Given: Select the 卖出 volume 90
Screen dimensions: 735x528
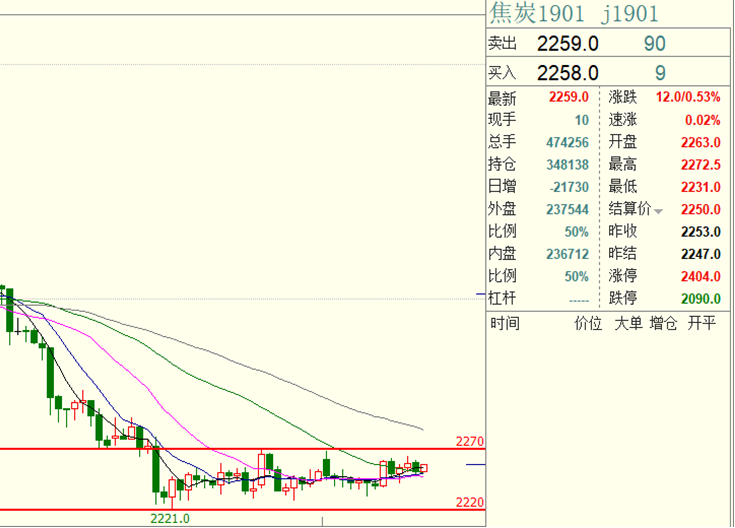Looking at the screenshot, I should 654,44.
